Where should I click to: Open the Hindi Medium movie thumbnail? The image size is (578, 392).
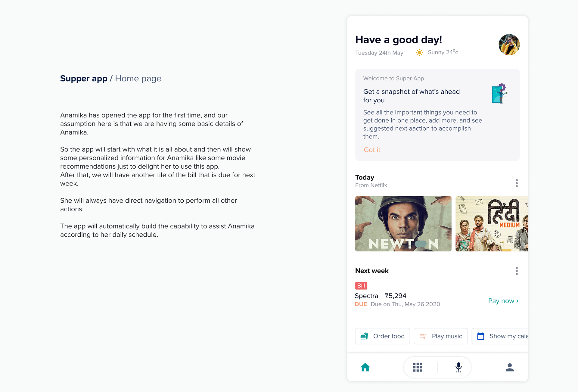[491, 224]
